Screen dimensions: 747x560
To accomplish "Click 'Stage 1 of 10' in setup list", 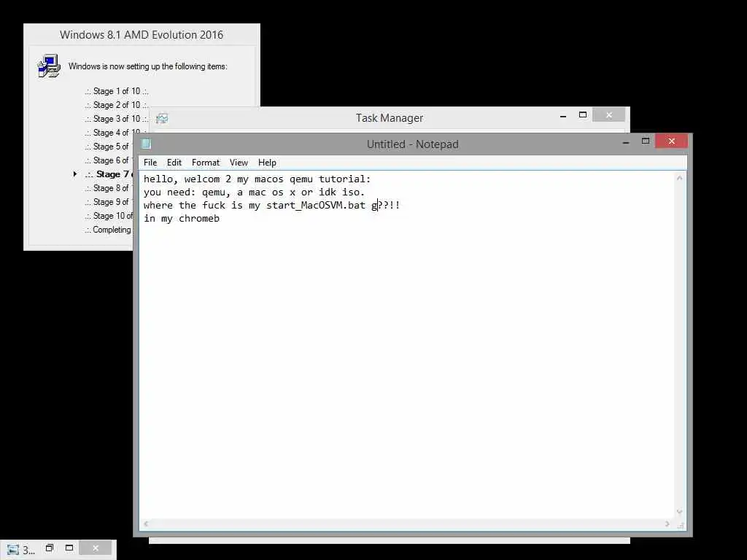I will tap(117, 91).
